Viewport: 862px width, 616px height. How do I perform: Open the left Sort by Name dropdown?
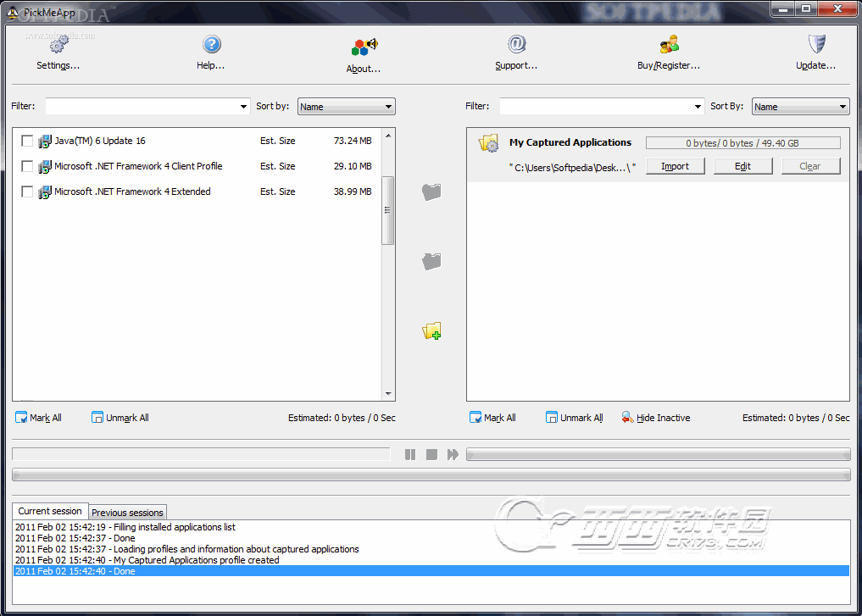click(x=347, y=107)
